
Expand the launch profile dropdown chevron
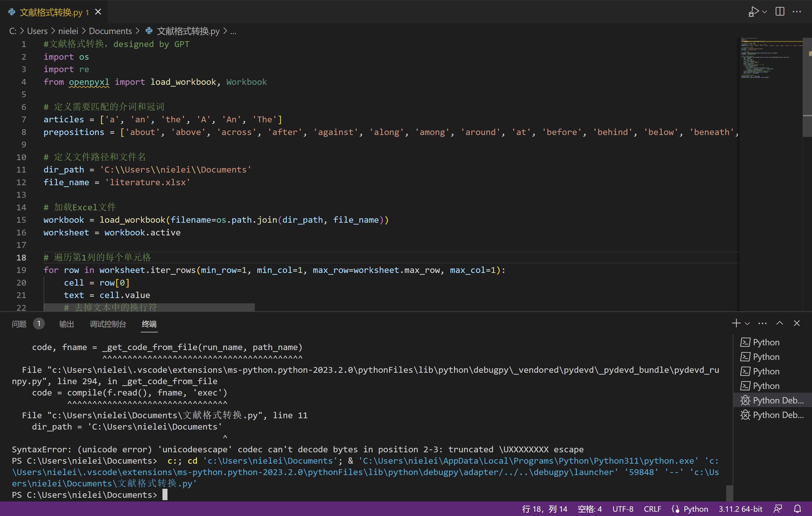[x=747, y=324]
